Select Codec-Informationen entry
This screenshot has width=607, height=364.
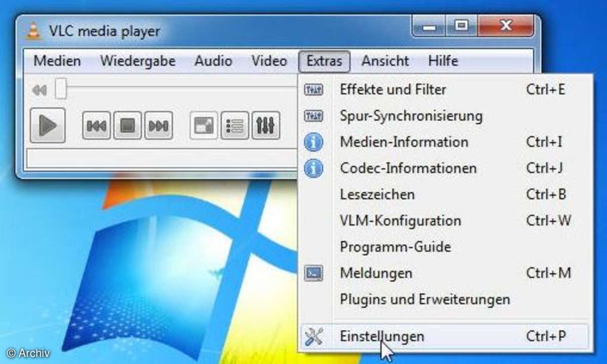445,168
